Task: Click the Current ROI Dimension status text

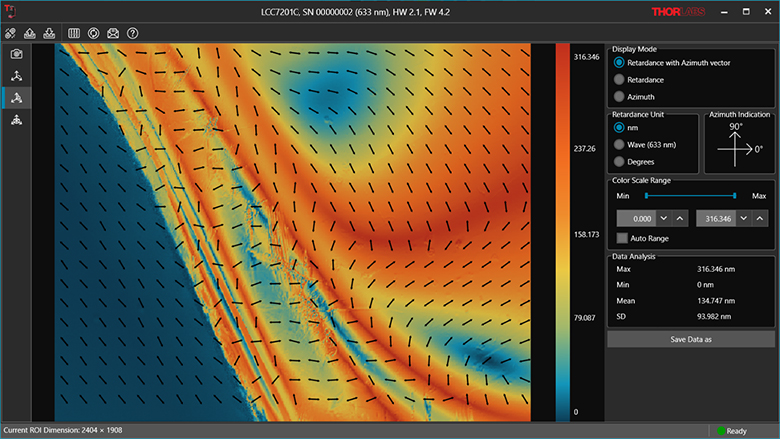Action: pyautogui.click(x=63, y=430)
